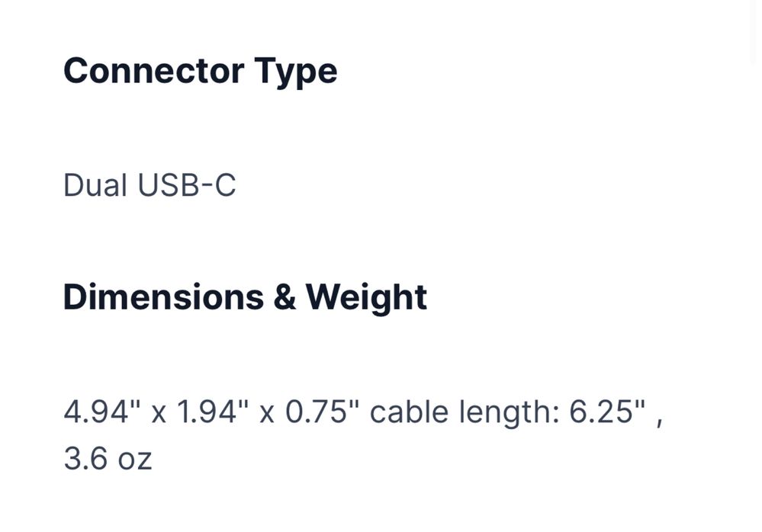Click the comma after the 6.25" value
Image resolution: width=762 pixels, height=532 pixels.
(x=659, y=423)
